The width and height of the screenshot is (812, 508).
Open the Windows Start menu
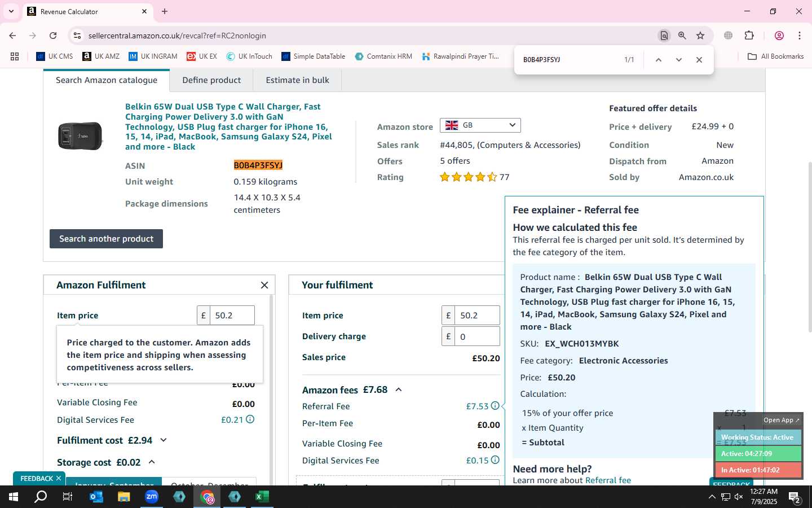click(x=14, y=497)
